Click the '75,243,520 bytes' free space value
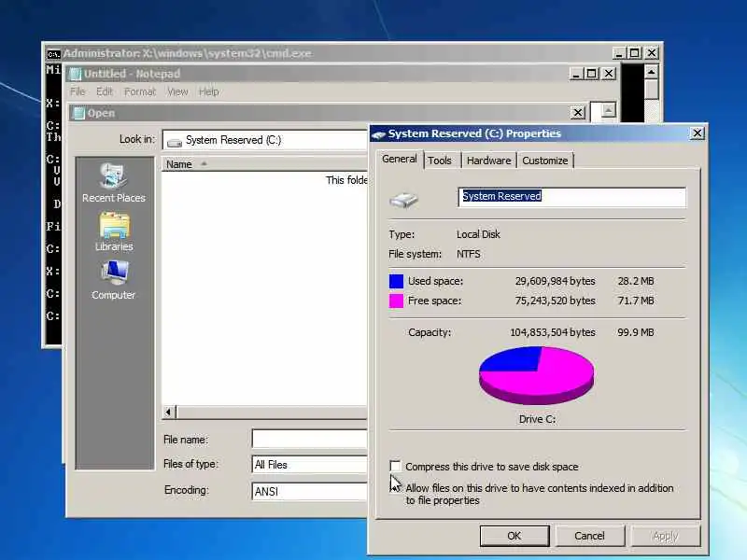This screenshot has height=560, width=747. coord(555,301)
